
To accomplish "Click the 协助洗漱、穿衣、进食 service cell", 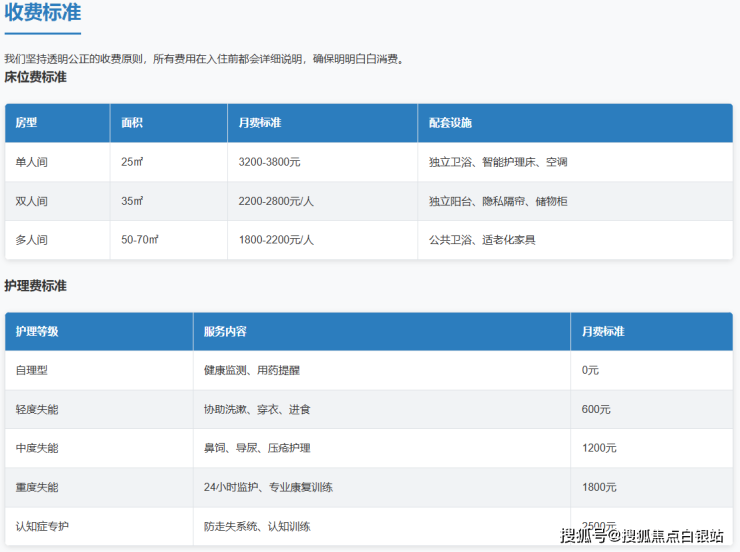I will point(256,409).
